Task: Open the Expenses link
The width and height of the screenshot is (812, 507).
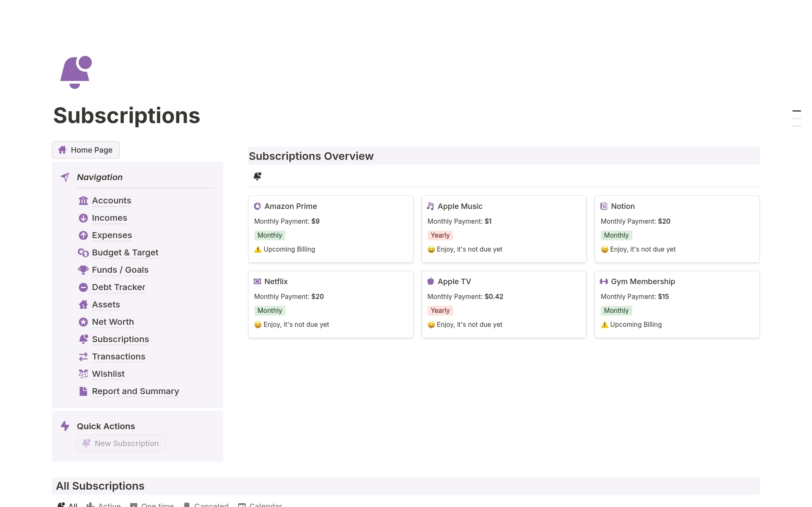Action: [112, 235]
